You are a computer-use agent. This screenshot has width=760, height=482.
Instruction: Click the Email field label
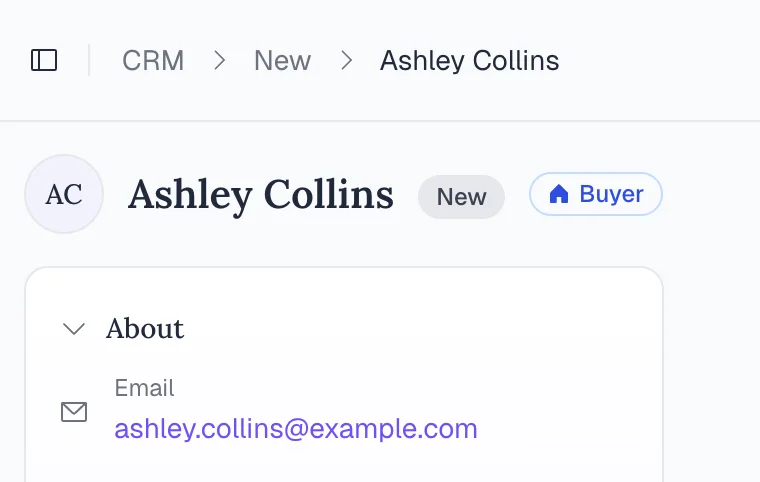[x=144, y=388]
